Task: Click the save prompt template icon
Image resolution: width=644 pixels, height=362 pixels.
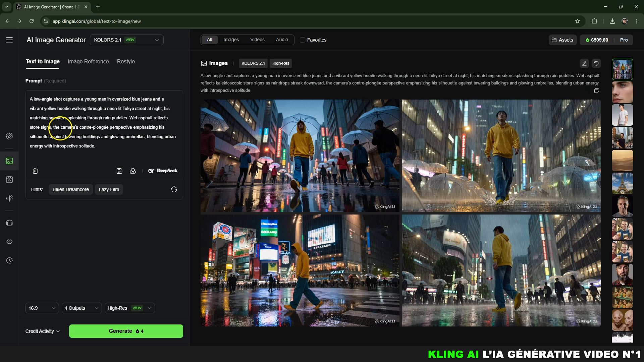Action: [x=119, y=171]
